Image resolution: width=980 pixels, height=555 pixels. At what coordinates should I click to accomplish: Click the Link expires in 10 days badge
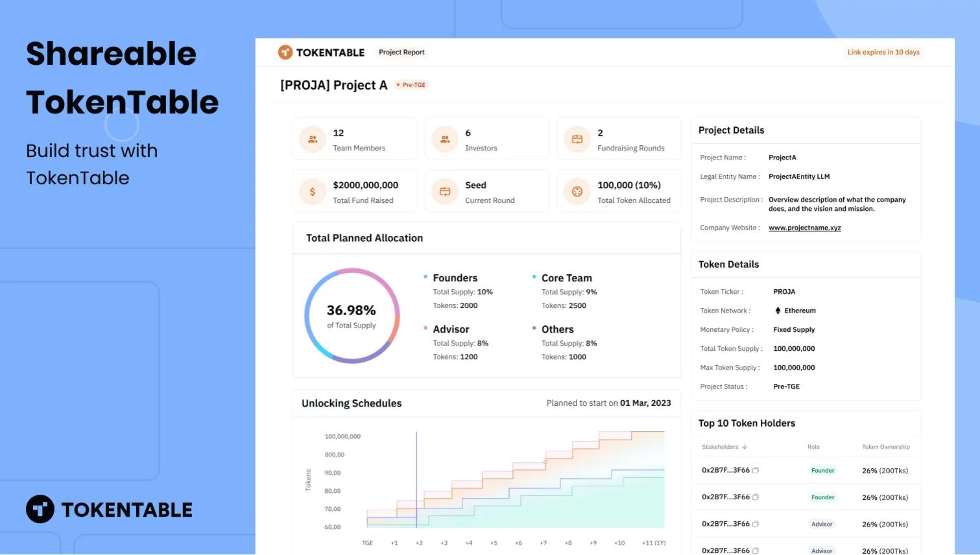pyautogui.click(x=883, y=53)
